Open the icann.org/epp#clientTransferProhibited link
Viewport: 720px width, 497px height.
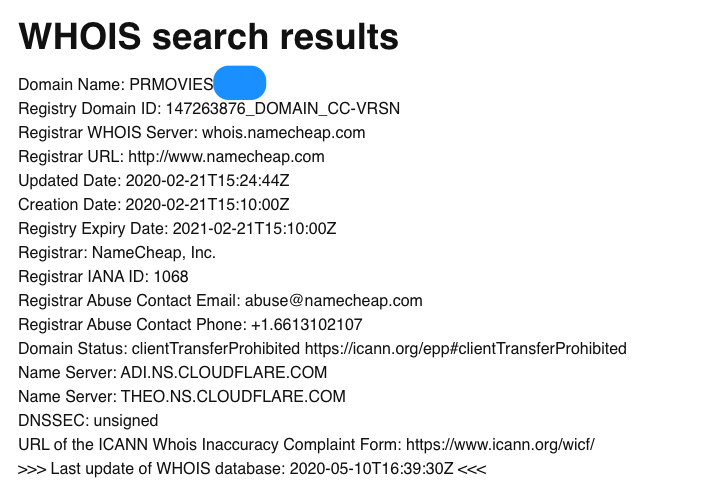[466, 348]
